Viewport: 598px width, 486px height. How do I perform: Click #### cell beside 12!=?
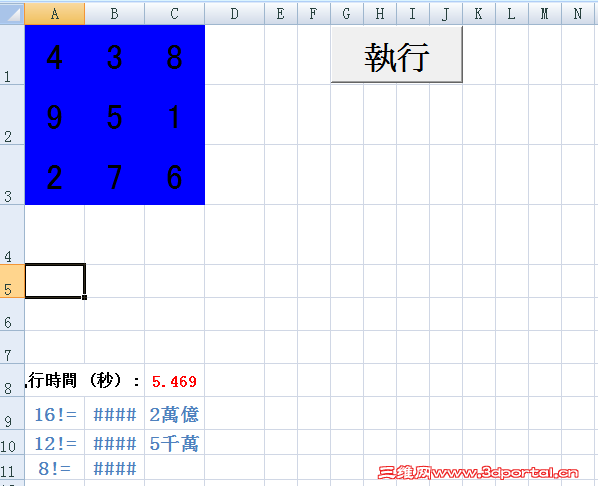[x=114, y=443]
